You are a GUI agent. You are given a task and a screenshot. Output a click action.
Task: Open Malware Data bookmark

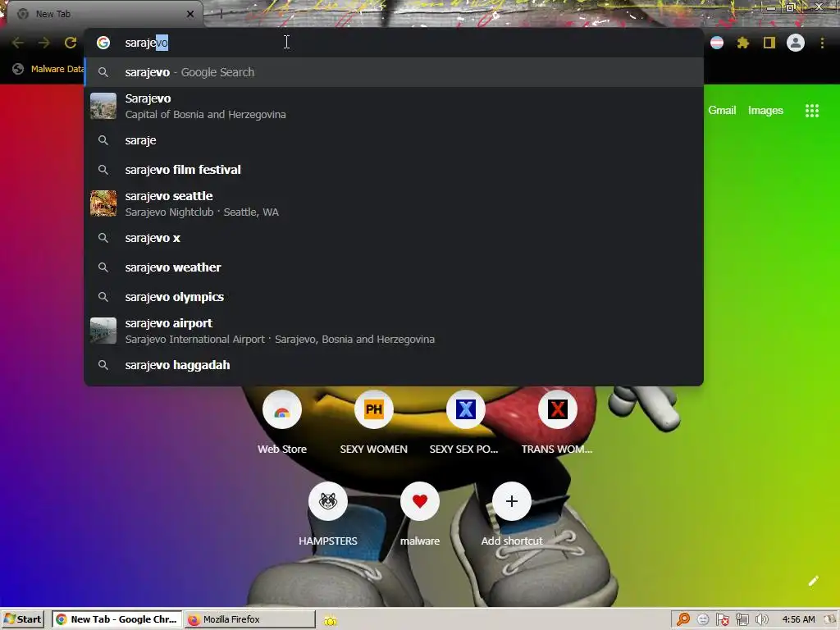(48, 69)
